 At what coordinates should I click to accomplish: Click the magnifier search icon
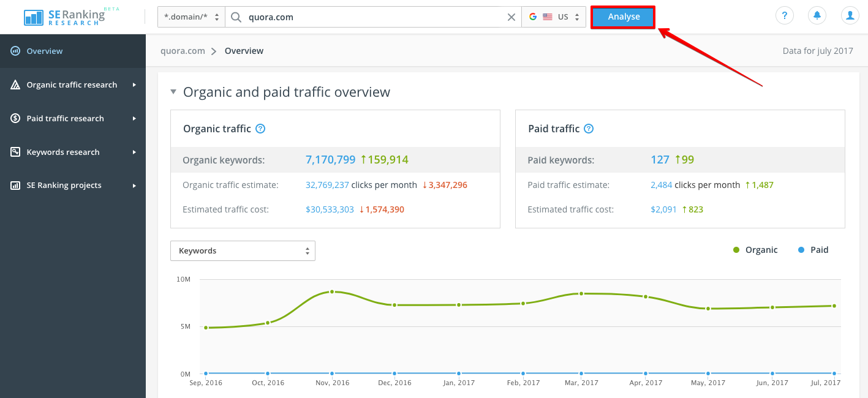(x=236, y=17)
